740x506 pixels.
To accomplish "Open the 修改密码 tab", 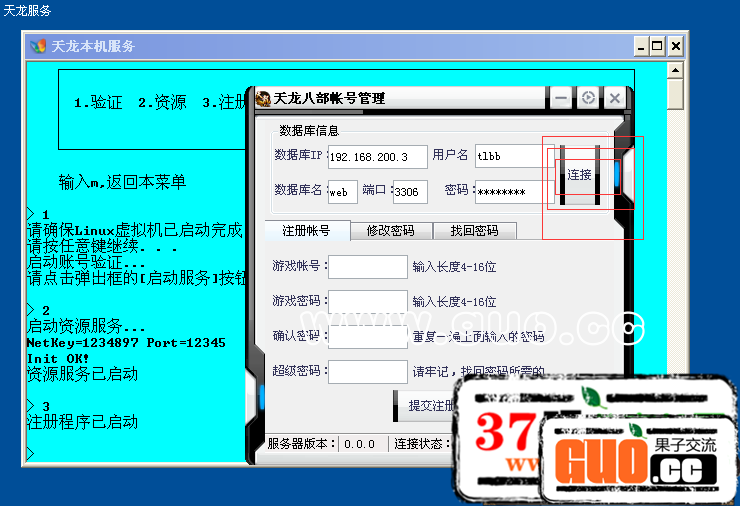I will tap(391, 231).
